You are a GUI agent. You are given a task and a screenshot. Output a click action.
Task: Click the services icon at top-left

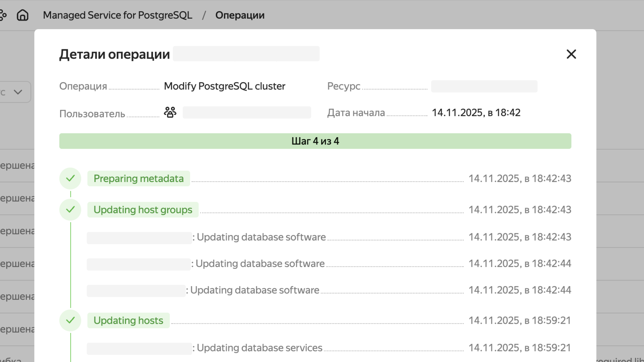pos(3,15)
